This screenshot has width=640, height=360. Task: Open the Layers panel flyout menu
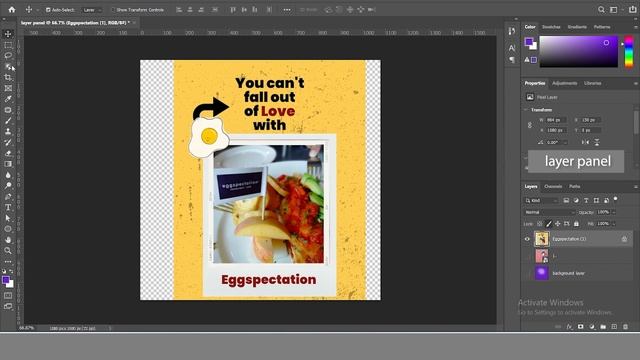point(636,187)
